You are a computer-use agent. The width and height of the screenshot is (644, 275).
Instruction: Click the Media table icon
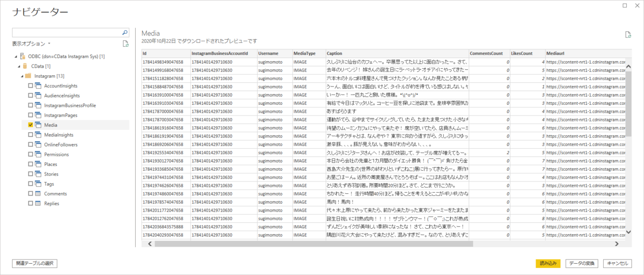click(39, 125)
